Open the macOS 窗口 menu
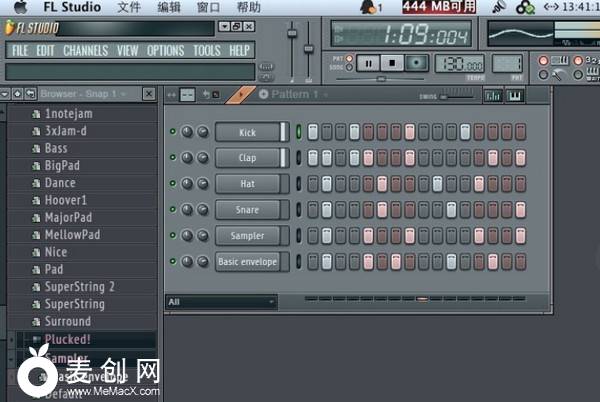This screenshot has height=402, width=600. tap(208, 7)
